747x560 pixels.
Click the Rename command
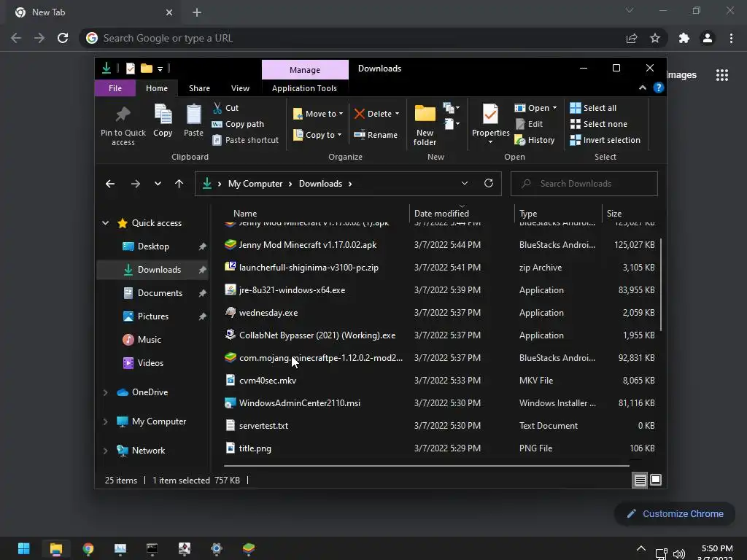tap(376, 135)
